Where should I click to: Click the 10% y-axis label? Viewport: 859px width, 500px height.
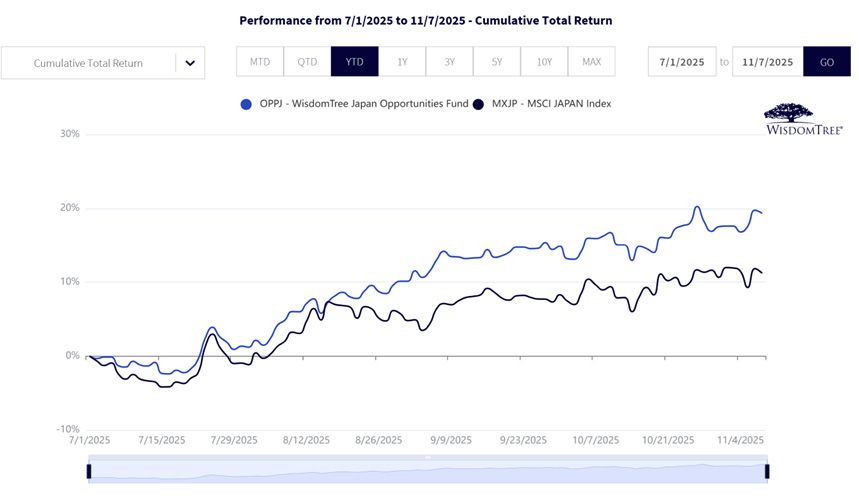point(70,281)
